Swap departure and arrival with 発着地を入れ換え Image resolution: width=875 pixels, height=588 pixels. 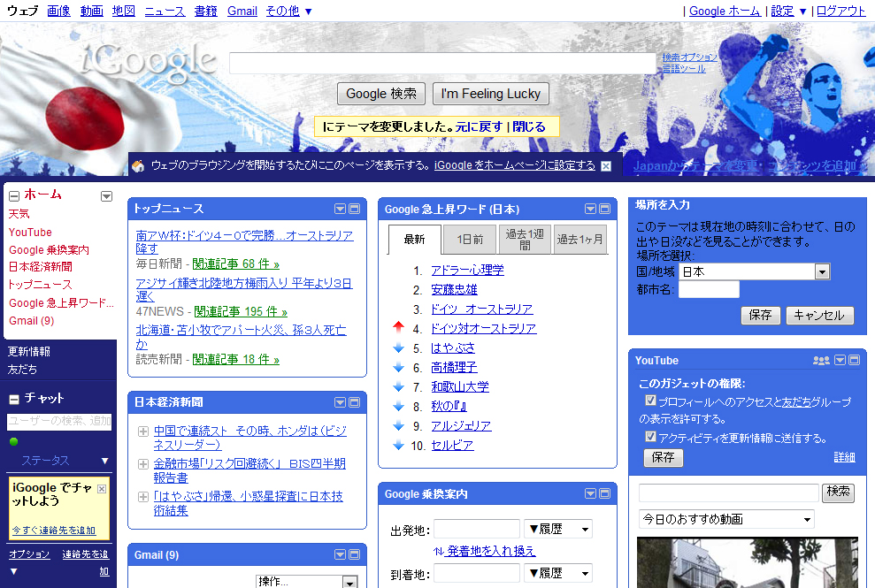coord(484,551)
